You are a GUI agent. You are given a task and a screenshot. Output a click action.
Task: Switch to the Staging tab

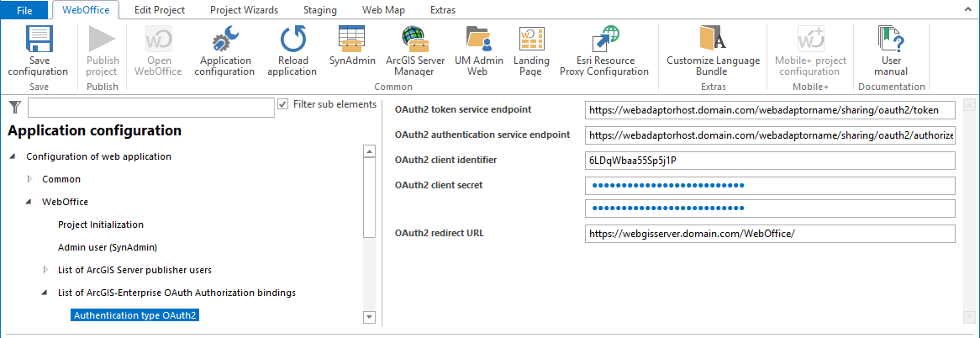pyautogui.click(x=320, y=10)
